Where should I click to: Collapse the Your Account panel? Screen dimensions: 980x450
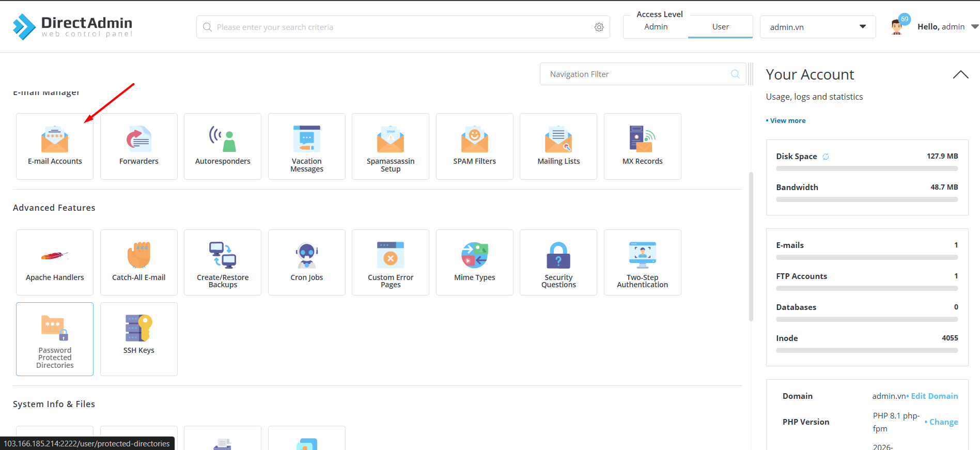click(960, 75)
